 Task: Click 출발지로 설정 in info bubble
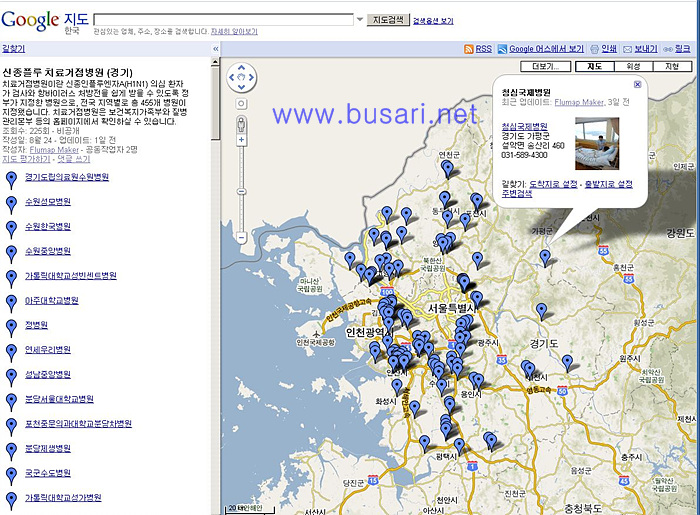608,184
